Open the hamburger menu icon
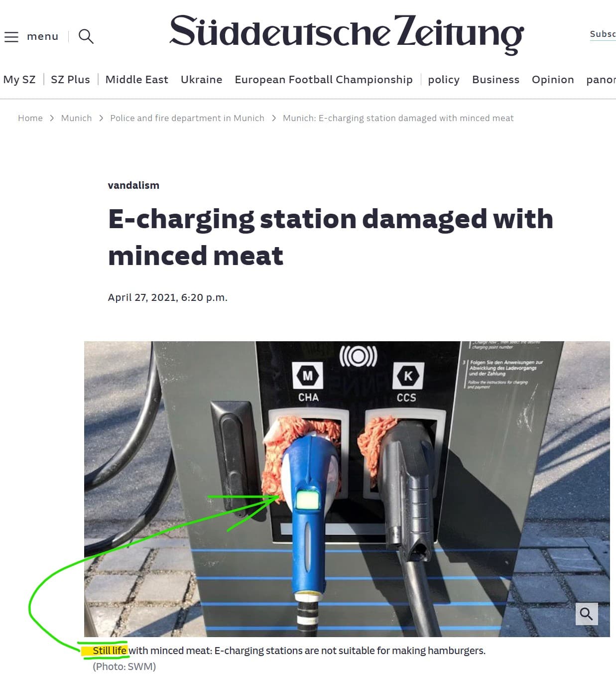616x674 pixels. pos(11,36)
